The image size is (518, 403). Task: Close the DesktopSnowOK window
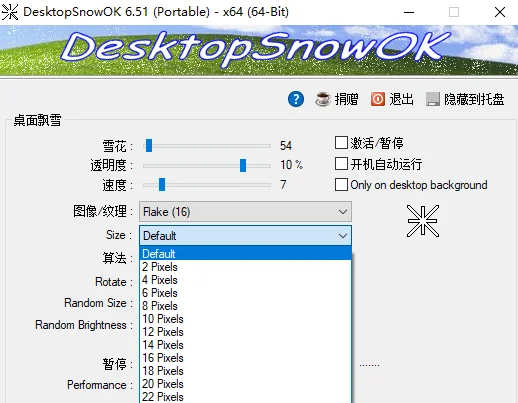click(500, 12)
